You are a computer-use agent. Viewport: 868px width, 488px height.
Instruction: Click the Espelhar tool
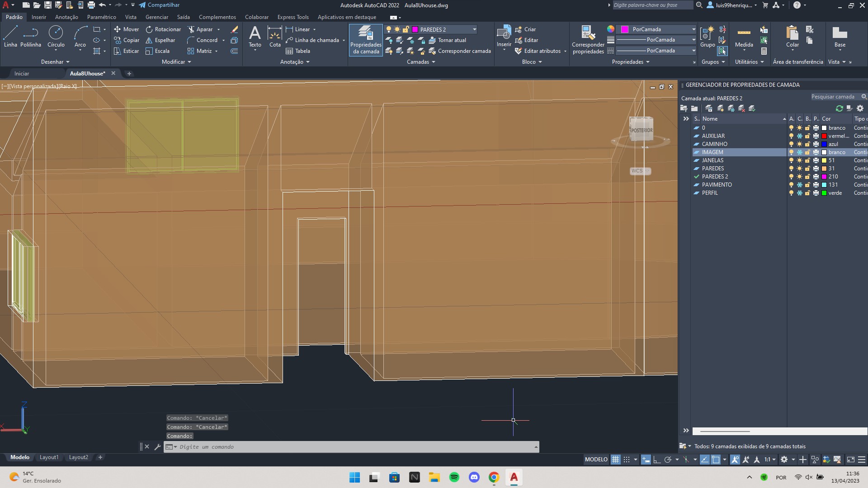pos(160,40)
